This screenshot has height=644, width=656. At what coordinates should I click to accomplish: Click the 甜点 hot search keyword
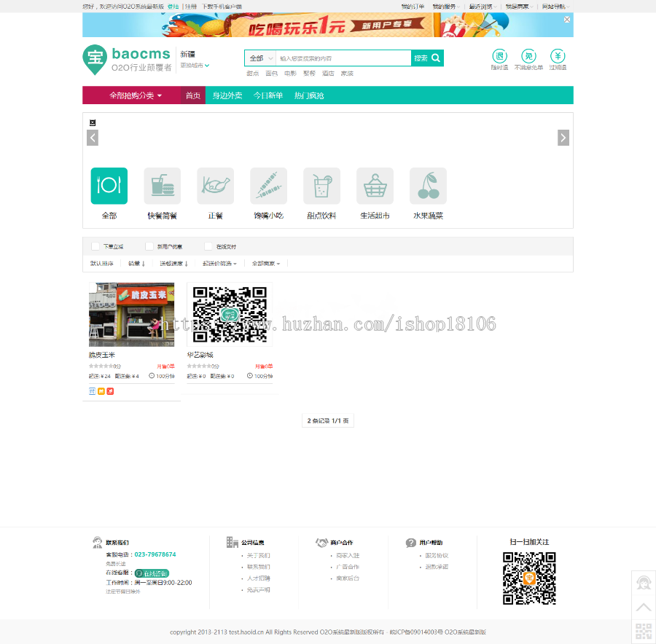coord(253,73)
